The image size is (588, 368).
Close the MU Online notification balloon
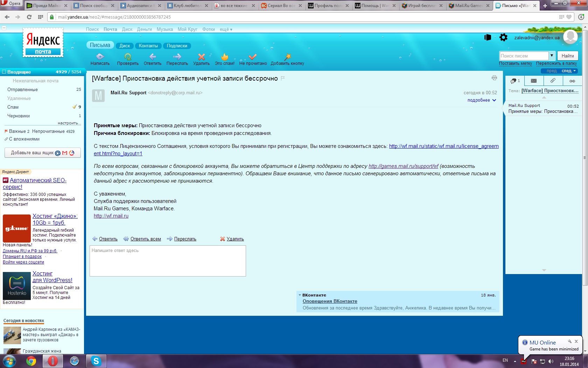click(576, 341)
